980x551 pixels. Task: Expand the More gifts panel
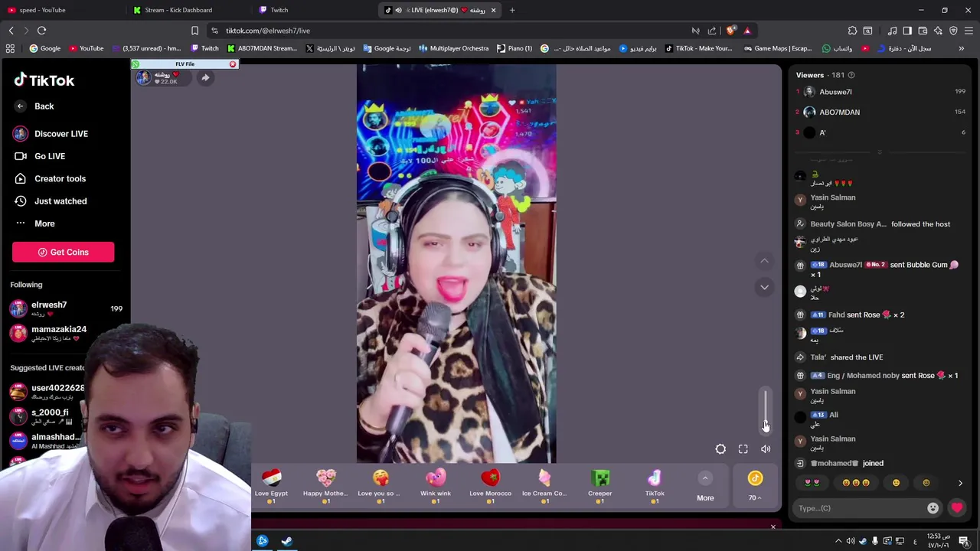click(x=705, y=487)
